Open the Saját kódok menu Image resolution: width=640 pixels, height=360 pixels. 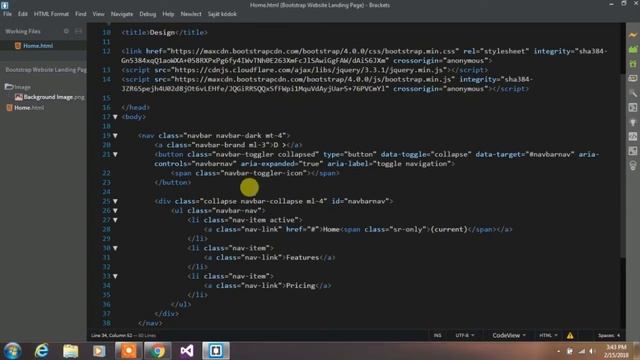(x=222, y=14)
